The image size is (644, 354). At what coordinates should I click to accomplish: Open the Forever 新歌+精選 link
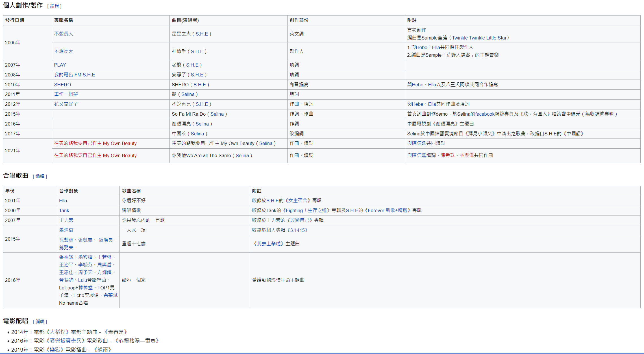388,210
